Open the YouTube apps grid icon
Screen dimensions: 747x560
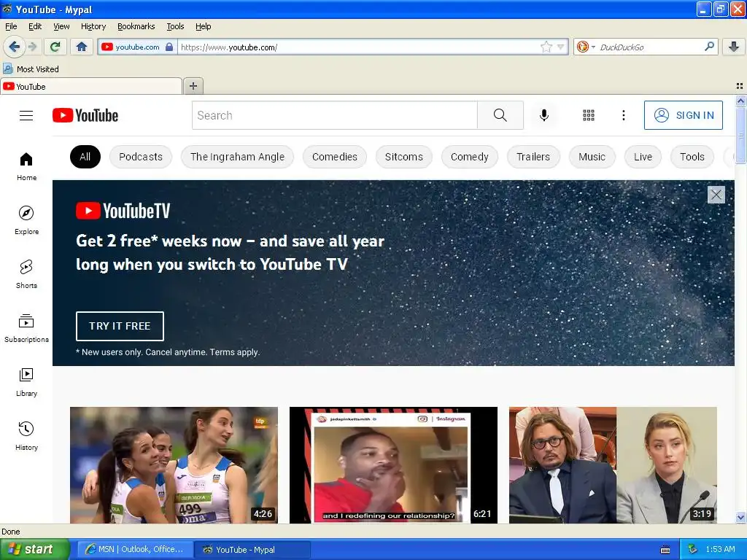click(589, 115)
